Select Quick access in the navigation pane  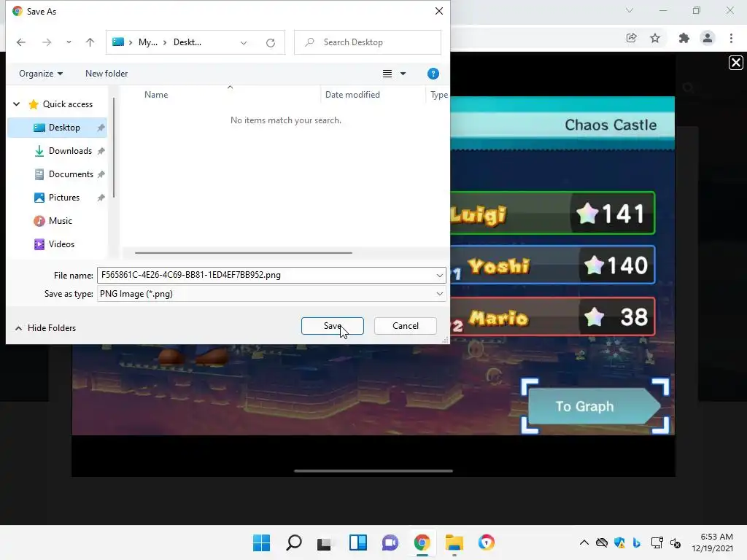coord(67,104)
